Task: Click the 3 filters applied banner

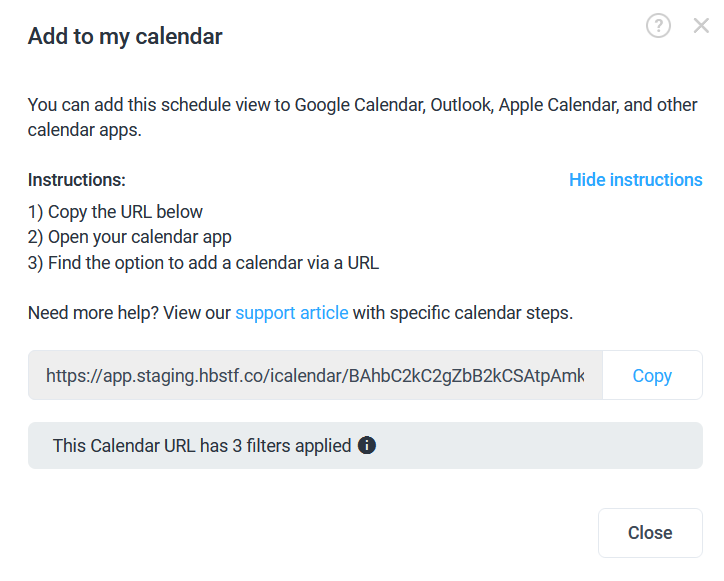Action: point(365,445)
